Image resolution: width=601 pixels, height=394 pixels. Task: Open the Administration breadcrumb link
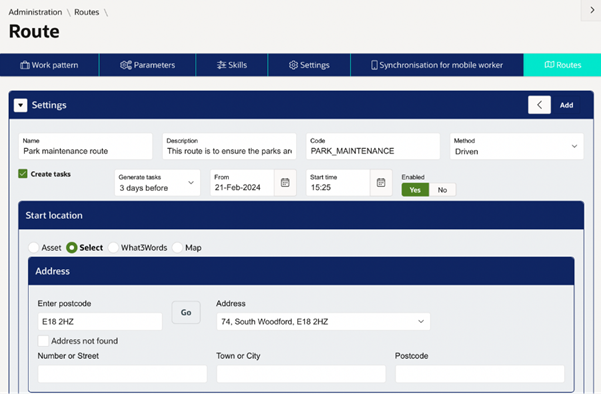[35, 12]
